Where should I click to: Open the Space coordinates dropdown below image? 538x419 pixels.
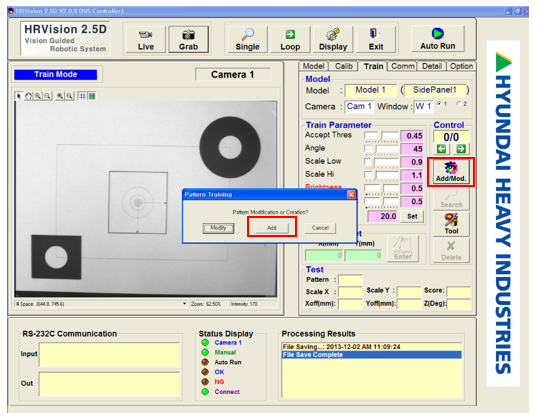[185, 304]
